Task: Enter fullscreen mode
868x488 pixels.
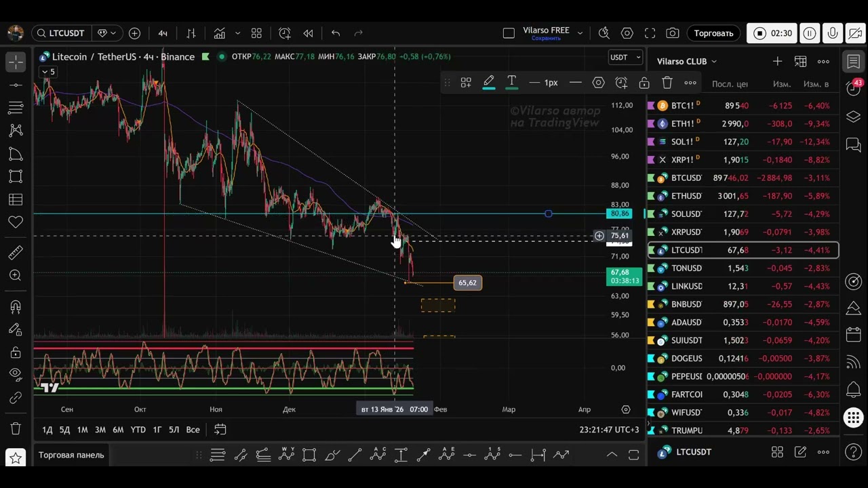Action: coord(650,33)
